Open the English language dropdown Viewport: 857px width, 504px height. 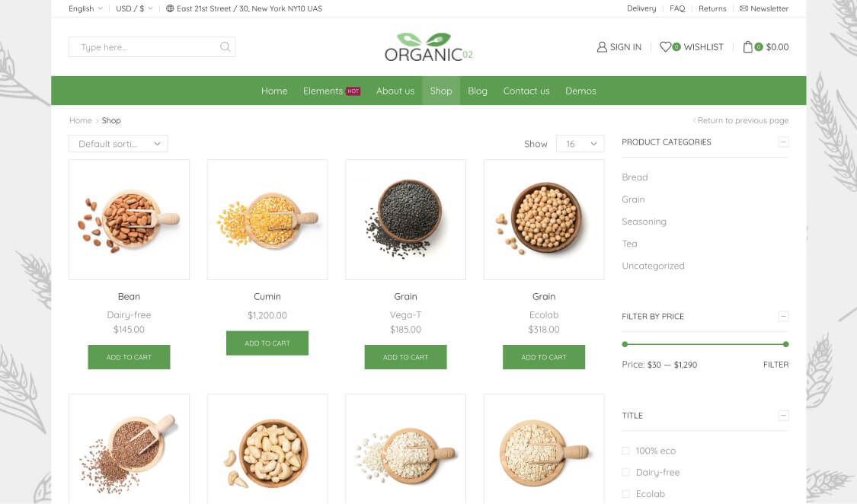[85, 8]
